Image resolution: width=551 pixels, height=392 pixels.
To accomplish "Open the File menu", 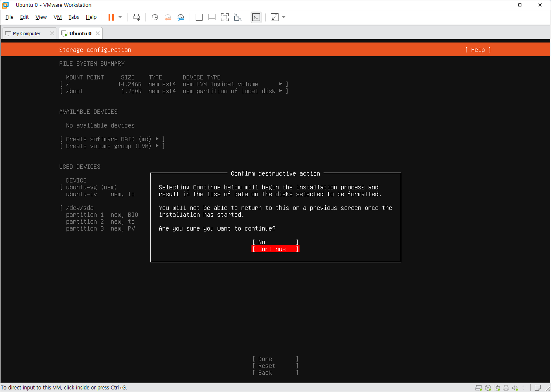I will [x=9, y=17].
